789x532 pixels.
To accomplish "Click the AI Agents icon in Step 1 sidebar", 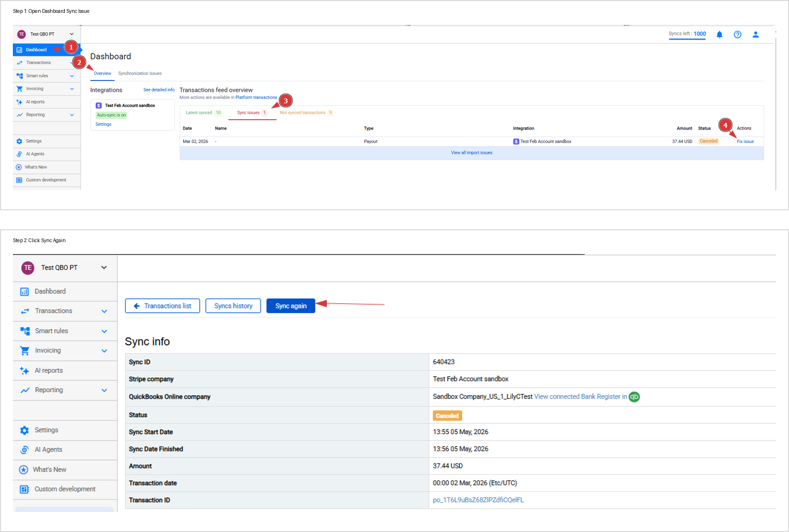I will pyautogui.click(x=20, y=154).
